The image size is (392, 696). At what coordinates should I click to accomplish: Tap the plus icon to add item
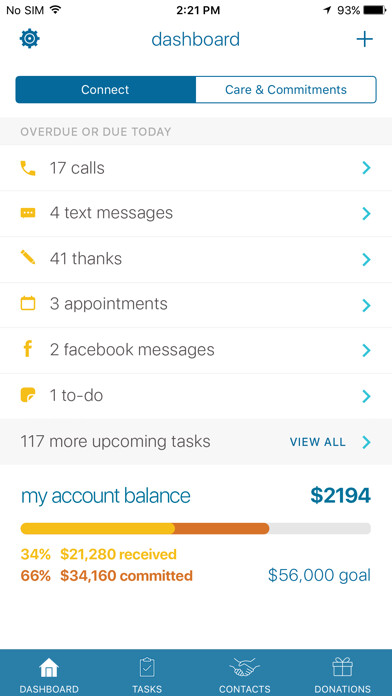pyautogui.click(x=364, y=40)
